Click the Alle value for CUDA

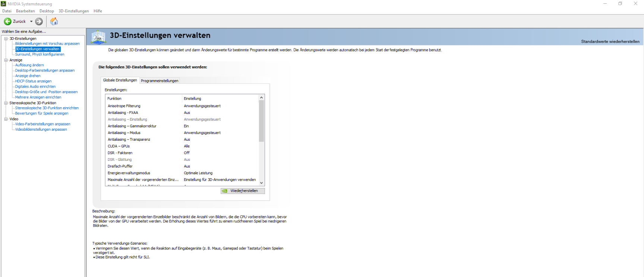(187, 146)
